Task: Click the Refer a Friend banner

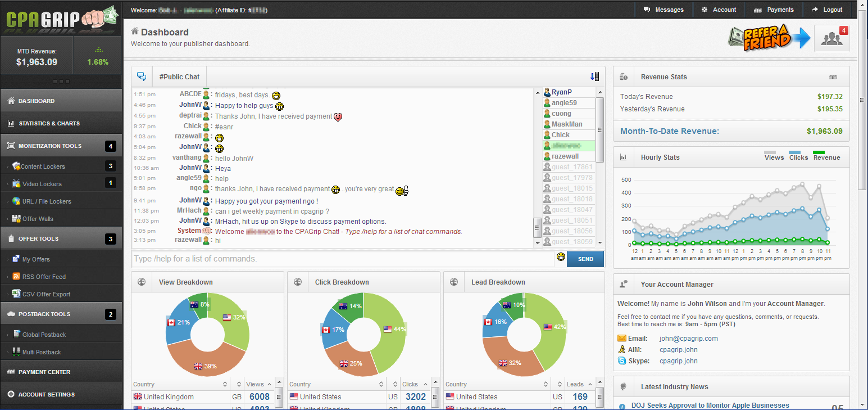Action: (x=768, y=39)
